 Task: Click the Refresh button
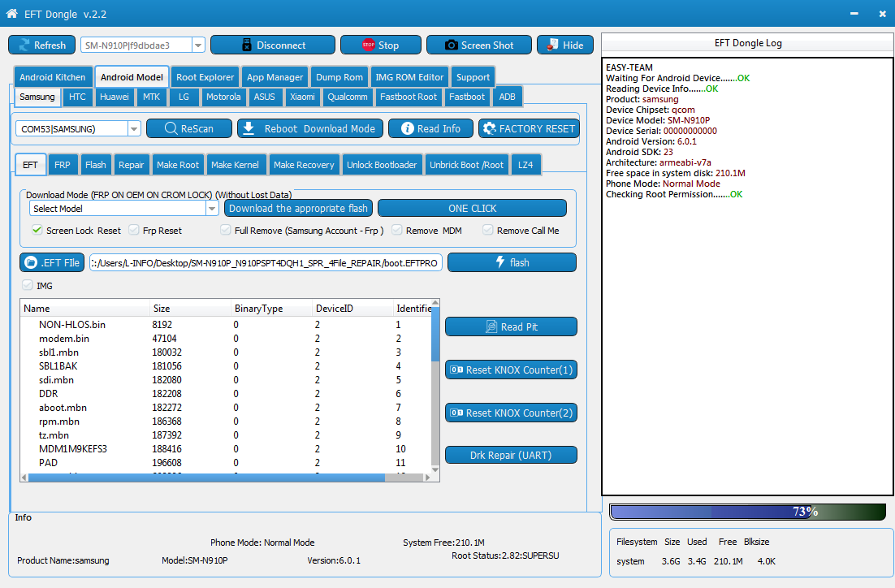[x=41, y=45]
